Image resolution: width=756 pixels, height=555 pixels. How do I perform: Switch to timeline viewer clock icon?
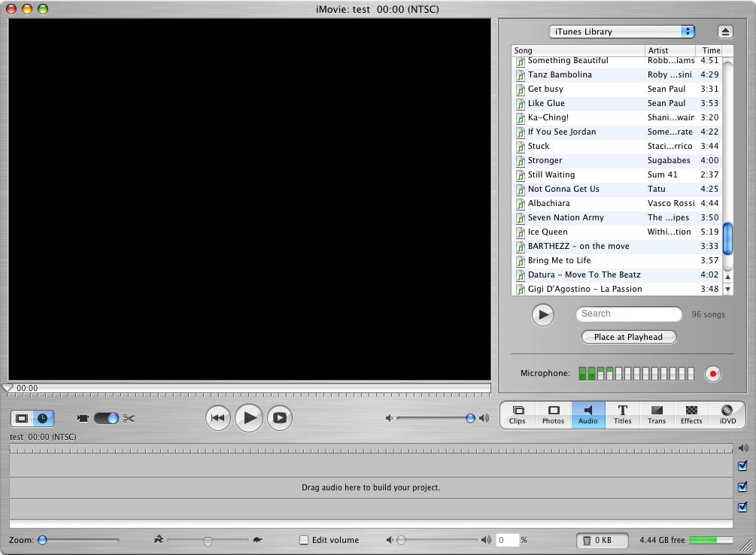pos(43,418)
